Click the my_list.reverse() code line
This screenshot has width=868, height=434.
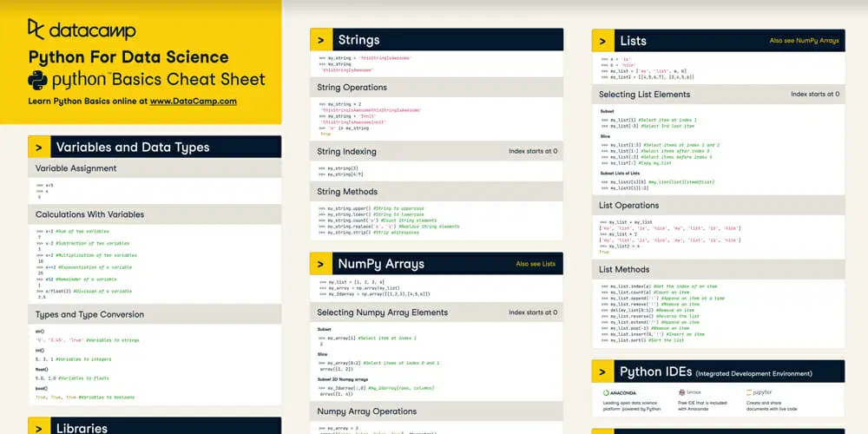tap(648, 316)
